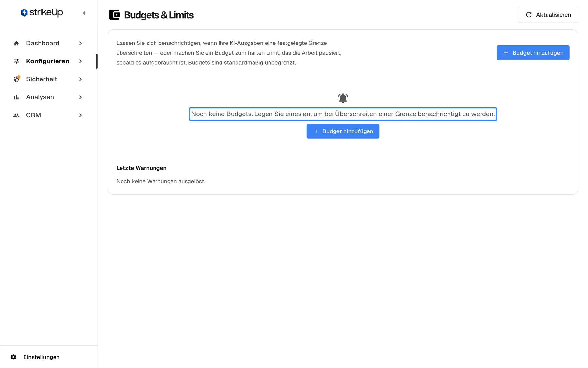Viewport: 588px width, 368px height.
Task: Open the Analysen section
Action: 48,97
